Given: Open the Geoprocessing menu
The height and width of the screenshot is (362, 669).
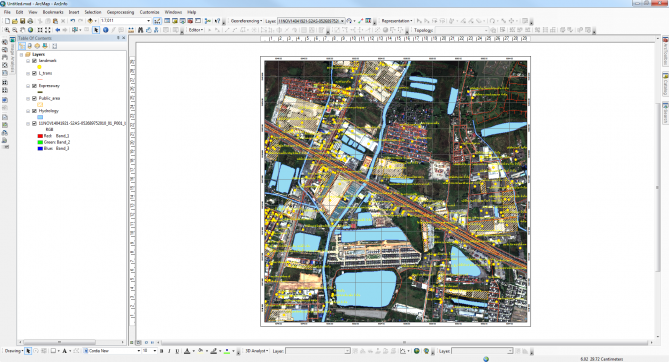Looking at the screenshot, I should [120, 12].
